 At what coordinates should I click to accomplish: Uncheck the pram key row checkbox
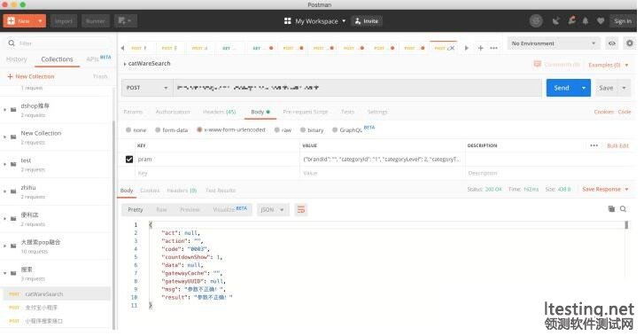point(129,160)
